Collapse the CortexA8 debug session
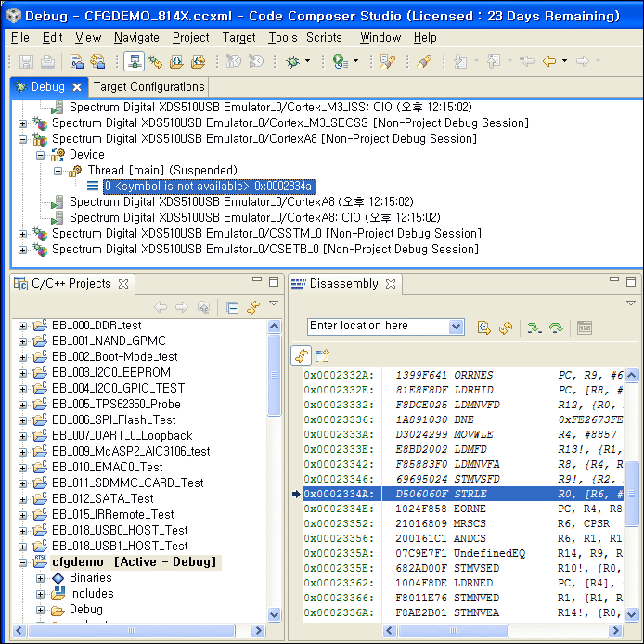The width and height of the screenshot is (644, 644). tap(22, 139)
